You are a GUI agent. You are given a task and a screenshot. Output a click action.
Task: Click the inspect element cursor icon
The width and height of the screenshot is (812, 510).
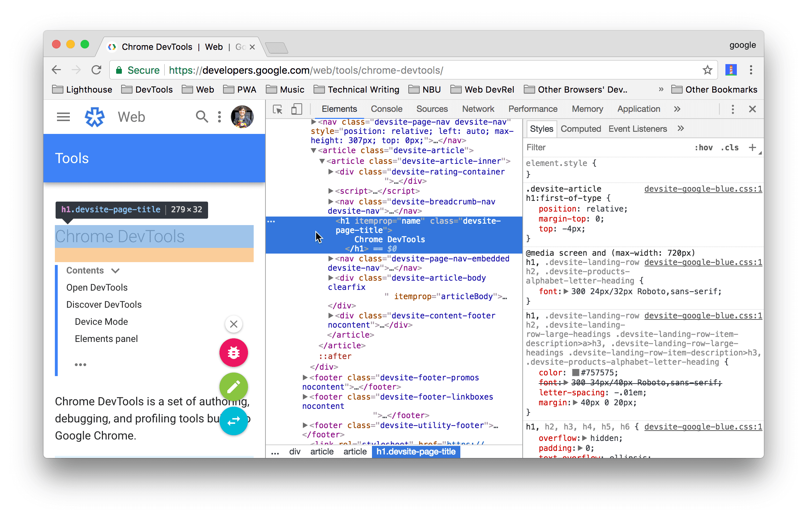tap(278, 110)
